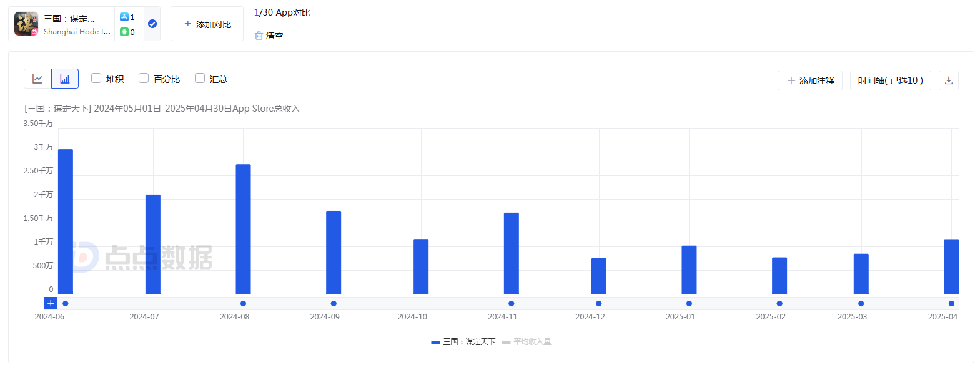The image size is (980, 365).
Task: Check the 百分比 percentage option
Action: [144, 79]
